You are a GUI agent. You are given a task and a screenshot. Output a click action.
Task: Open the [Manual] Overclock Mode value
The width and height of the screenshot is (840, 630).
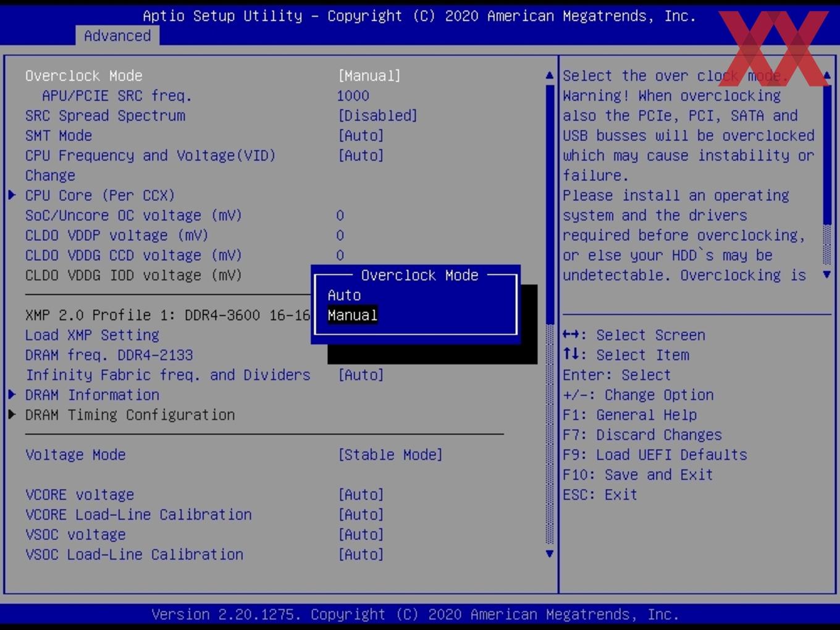[x=369, y=76]
